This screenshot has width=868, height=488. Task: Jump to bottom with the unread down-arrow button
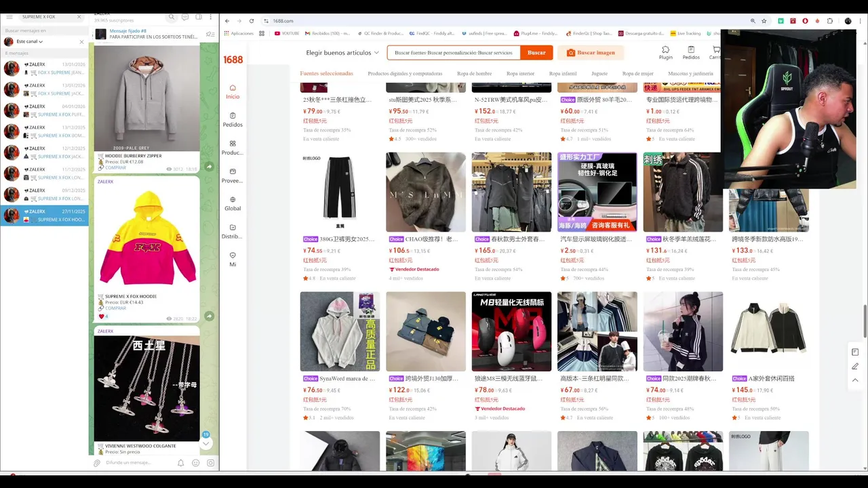pos(205,443)
